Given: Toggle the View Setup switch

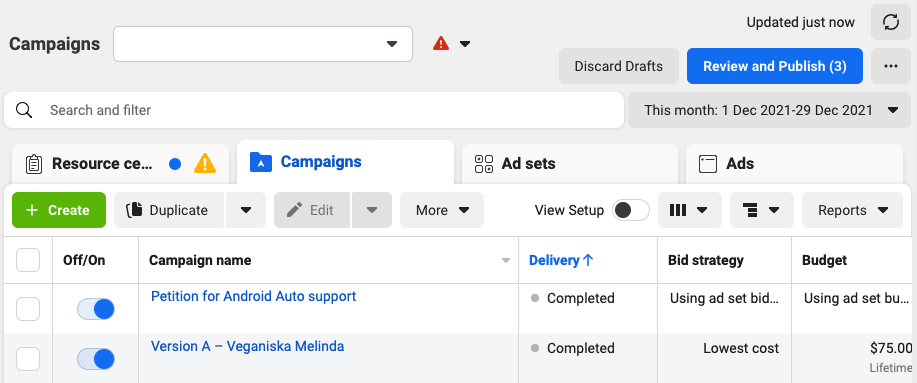Looking at the screenshot, I should click(630, 210).
